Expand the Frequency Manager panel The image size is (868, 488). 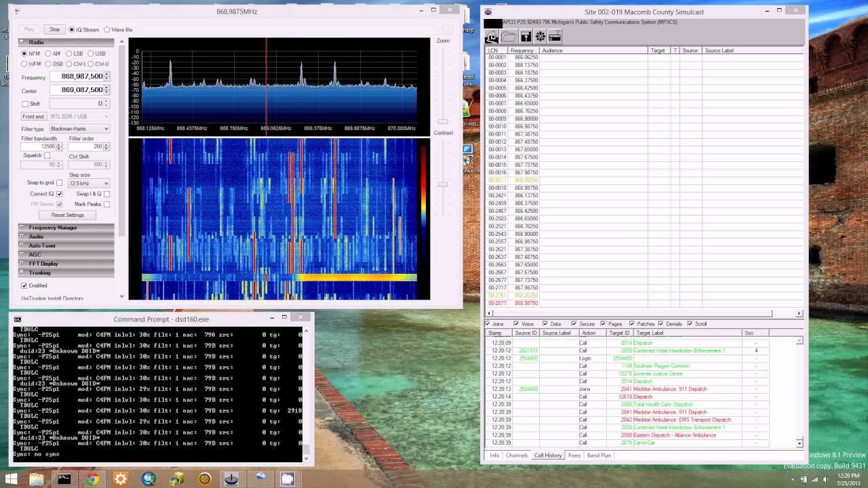tap(66, 228)
